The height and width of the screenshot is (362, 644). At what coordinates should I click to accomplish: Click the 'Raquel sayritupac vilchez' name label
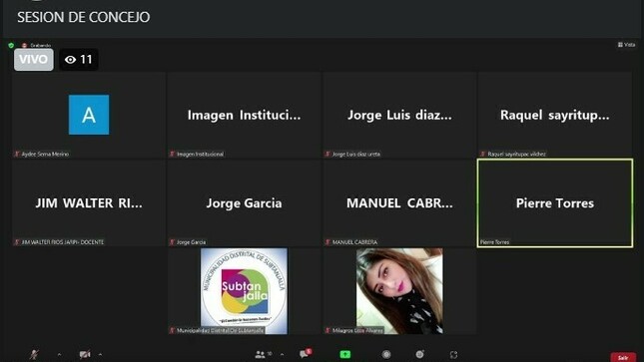point(516,154)
